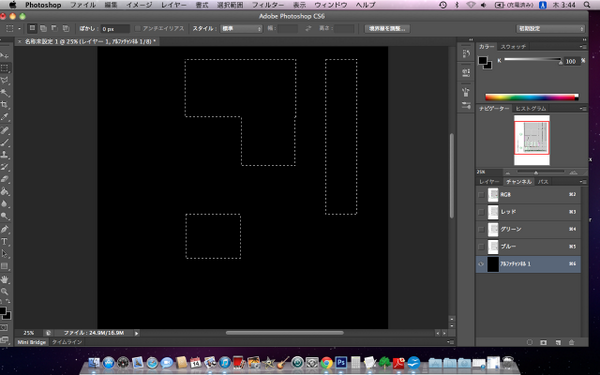Select the Path Selection tool
The image size is (600, 375).
pos(5,254)
